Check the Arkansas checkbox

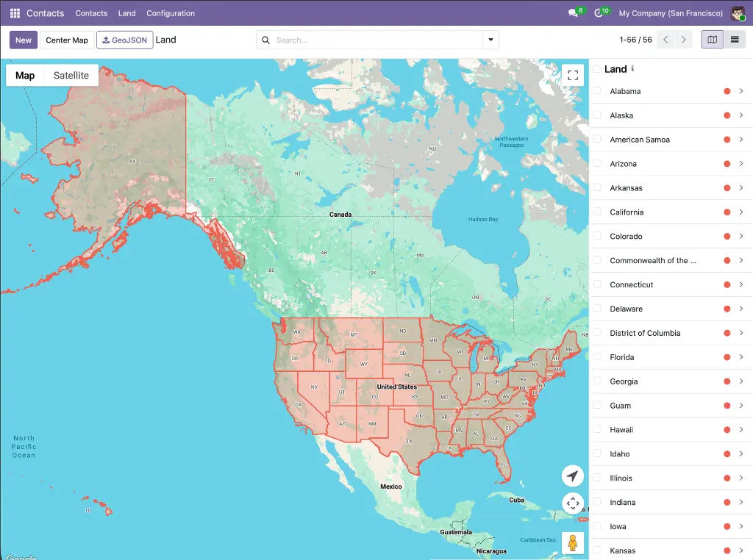(x=597, y=187)
